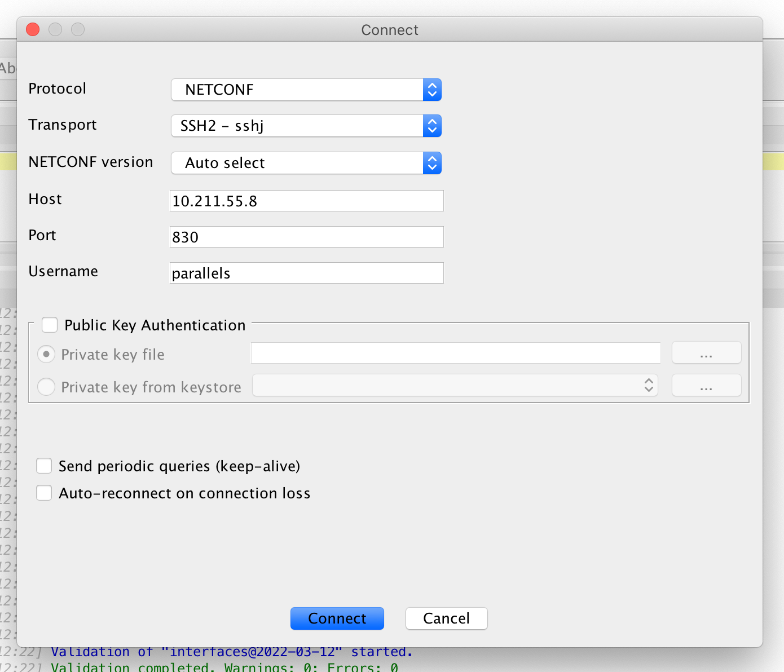784x672 pixels.
Task: Click the Cancel button
Action: point(446,618)
